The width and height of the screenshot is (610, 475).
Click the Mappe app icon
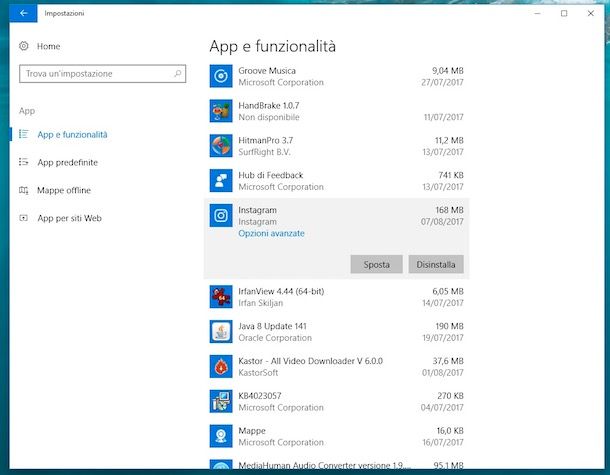point(221,436)
